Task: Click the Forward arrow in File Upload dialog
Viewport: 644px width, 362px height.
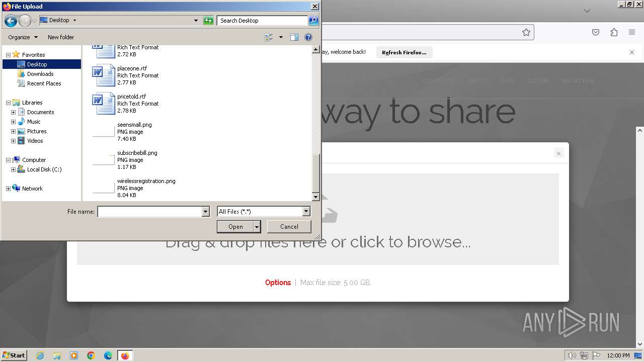Action: (x=25, y=21)
